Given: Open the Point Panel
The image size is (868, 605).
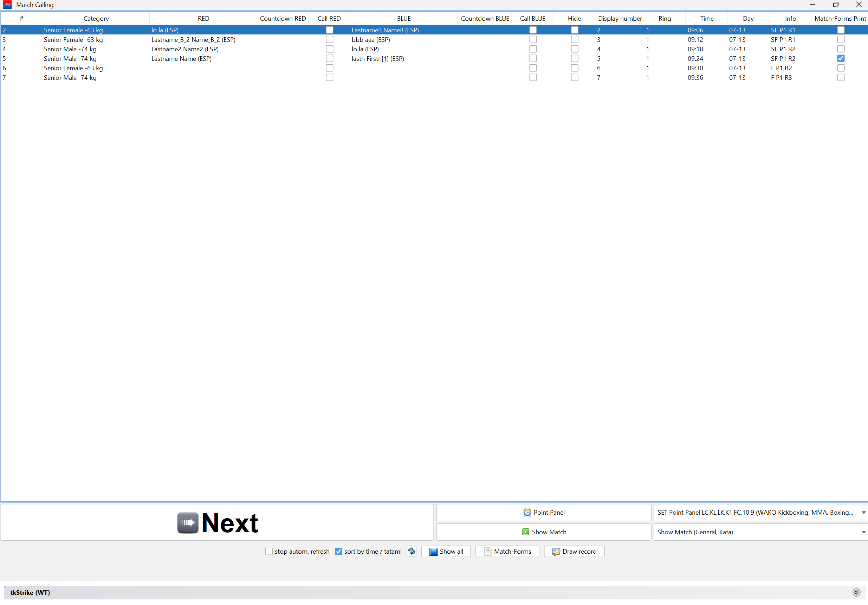Looking at the screenshot, I should [x=543, y=512].
